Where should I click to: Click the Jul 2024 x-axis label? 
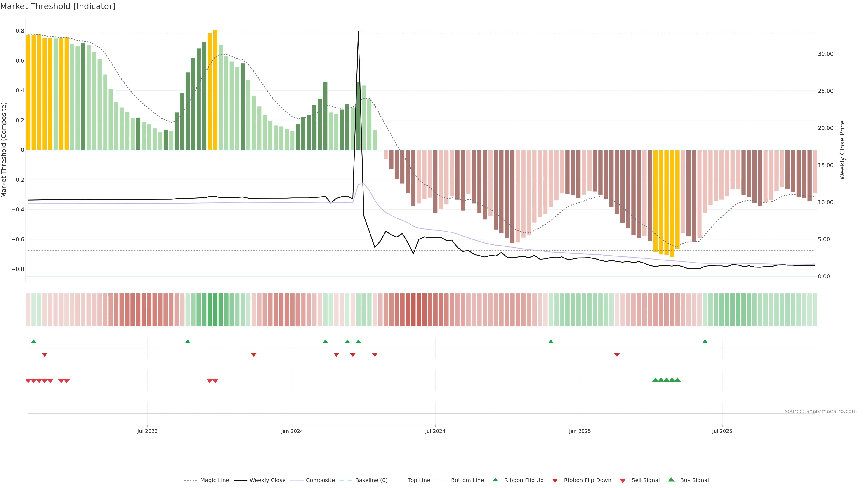coord(435,431)
